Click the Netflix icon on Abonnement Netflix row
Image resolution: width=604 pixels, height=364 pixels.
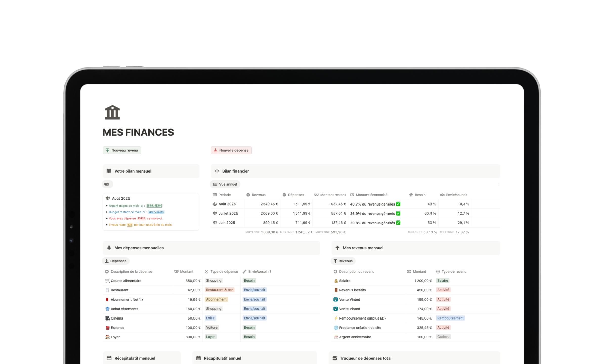click(x=107, y=299)
